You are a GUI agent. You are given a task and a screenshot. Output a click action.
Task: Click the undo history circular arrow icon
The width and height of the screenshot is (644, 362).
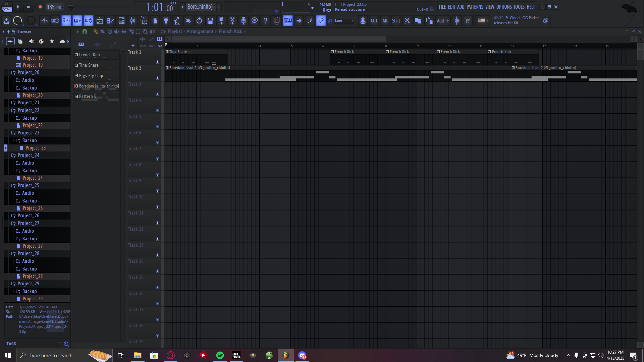click(x=199, y=21)
